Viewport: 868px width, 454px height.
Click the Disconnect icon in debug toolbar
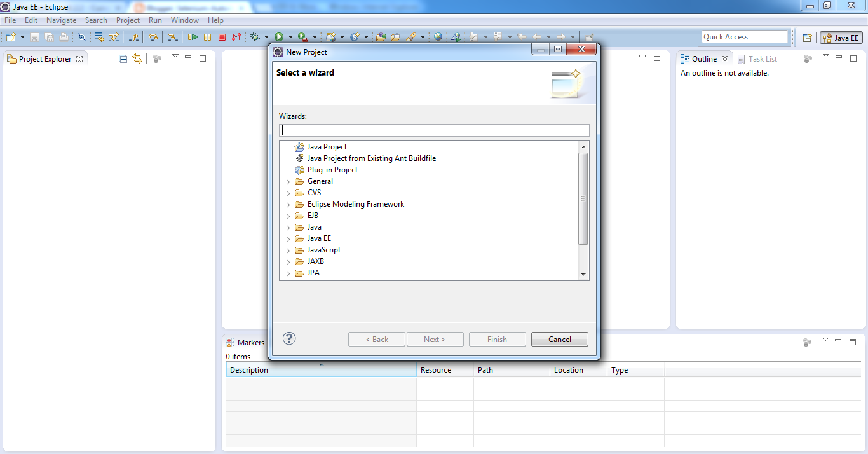coord(236,37)
